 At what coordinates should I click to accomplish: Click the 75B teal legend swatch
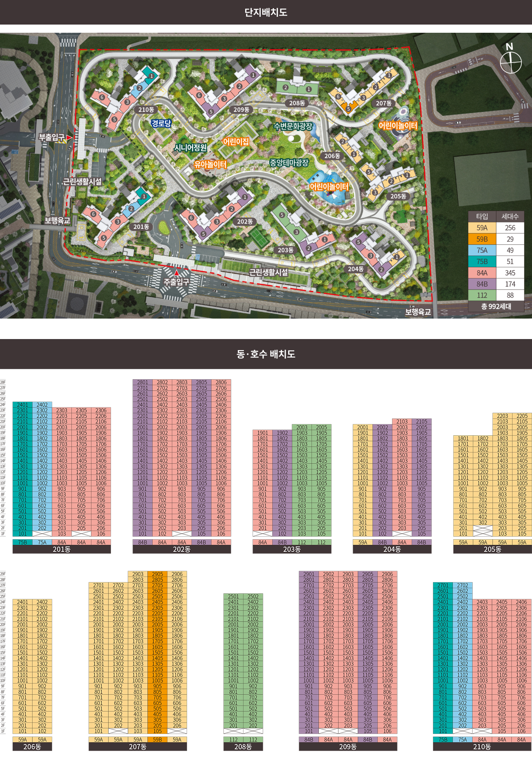[482, 261]
